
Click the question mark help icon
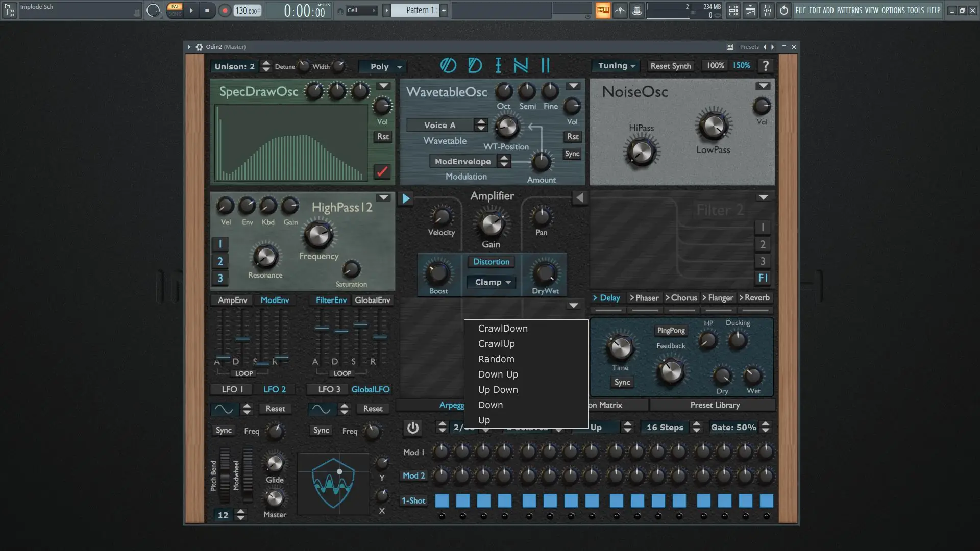765,66
